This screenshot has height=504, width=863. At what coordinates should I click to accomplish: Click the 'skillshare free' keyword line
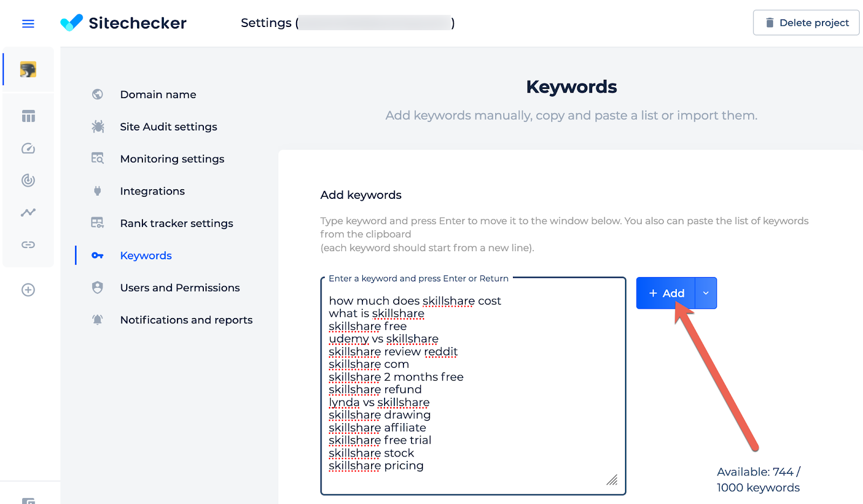(x=368, y=327)
